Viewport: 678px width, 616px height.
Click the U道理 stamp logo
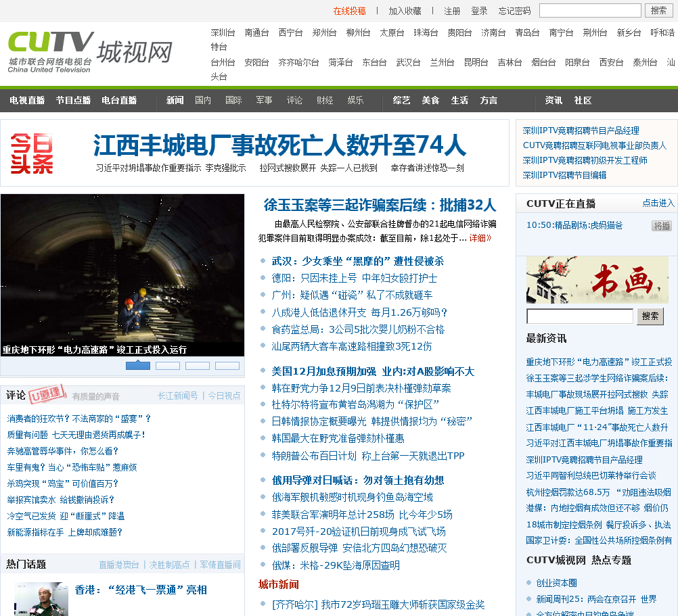click(47, 394)
